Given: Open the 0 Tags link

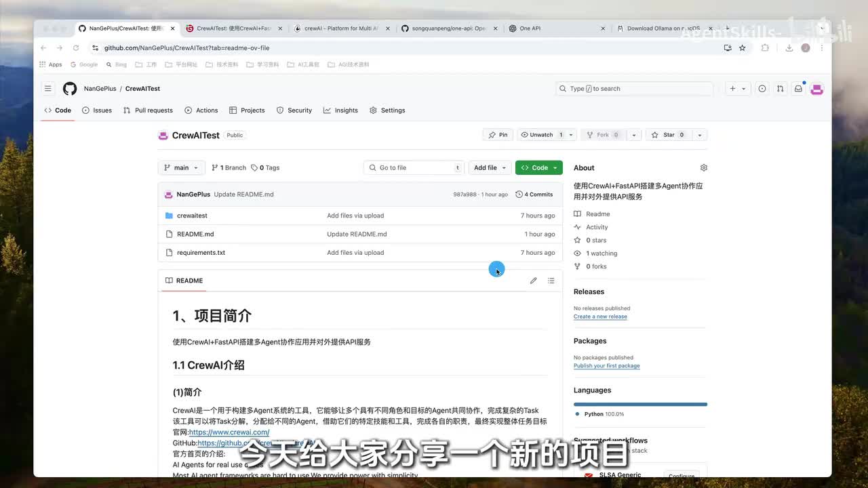Looking at the screenshot, I should [265, 167].
